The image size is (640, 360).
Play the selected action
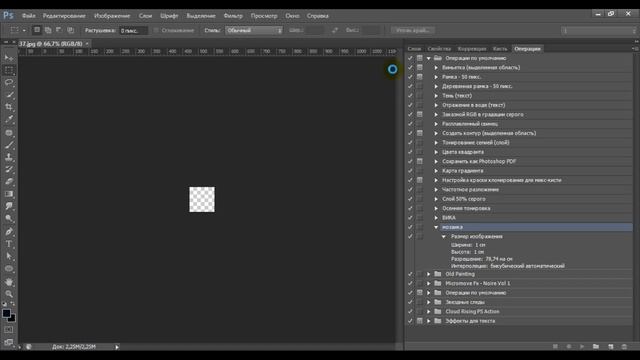(x=582, y=347)
